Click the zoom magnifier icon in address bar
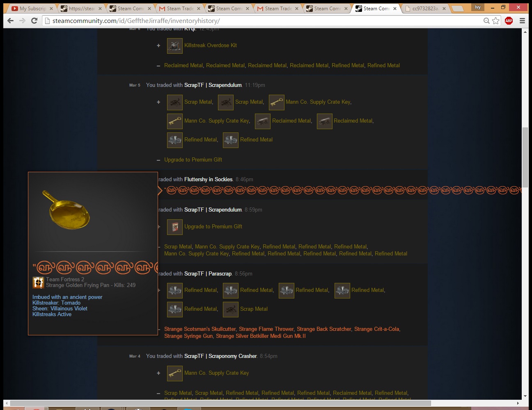 pyautogui.click(x=486, y=21)
